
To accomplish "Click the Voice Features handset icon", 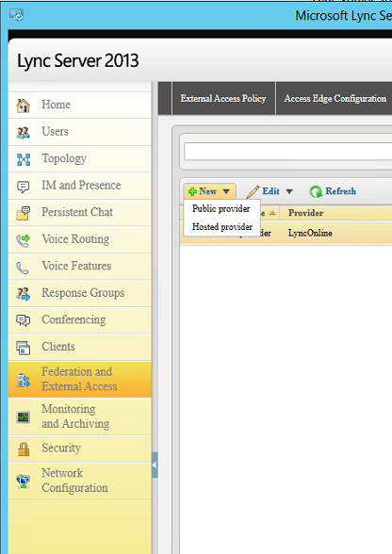I will (22, 268).
